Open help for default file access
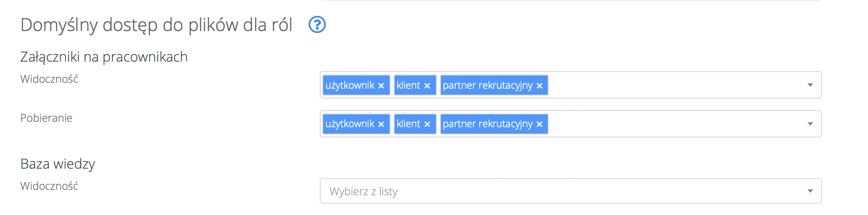 click(x=317, y=24)
